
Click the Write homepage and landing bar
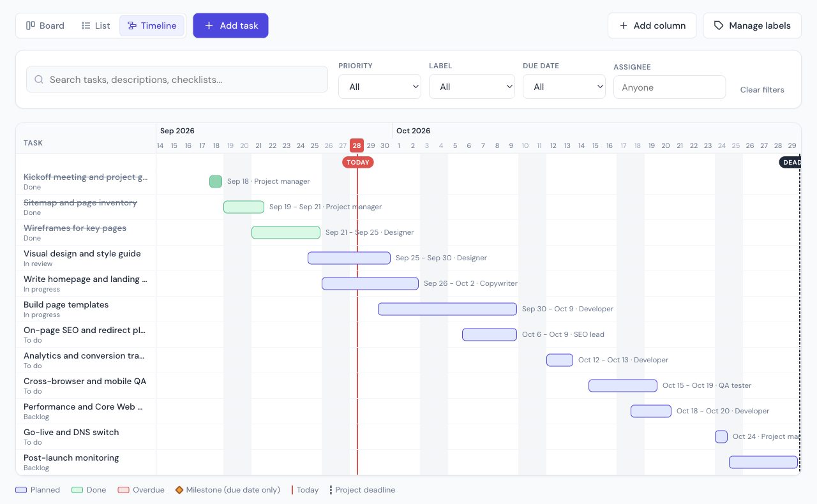pos(370,283)
